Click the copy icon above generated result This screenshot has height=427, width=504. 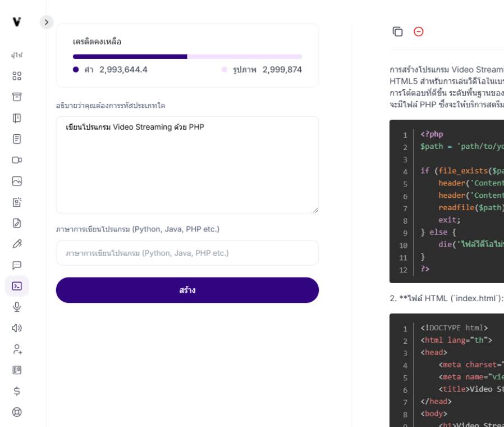(x=397, y=32)
